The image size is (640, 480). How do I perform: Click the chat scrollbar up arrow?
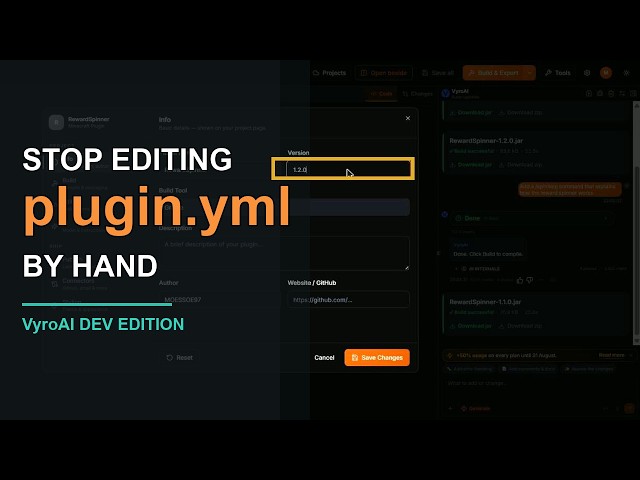coord(636,105)
